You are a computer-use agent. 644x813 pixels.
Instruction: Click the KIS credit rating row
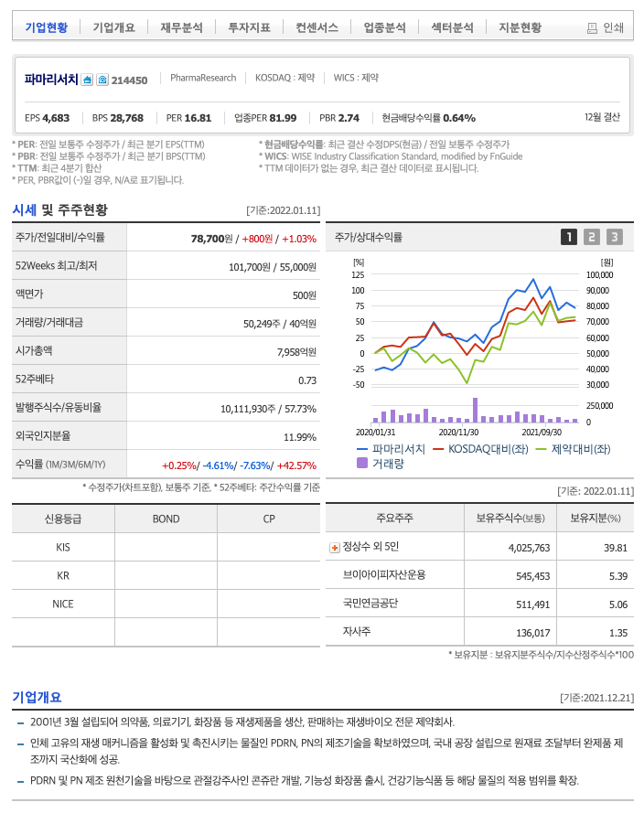coord(166,547)
